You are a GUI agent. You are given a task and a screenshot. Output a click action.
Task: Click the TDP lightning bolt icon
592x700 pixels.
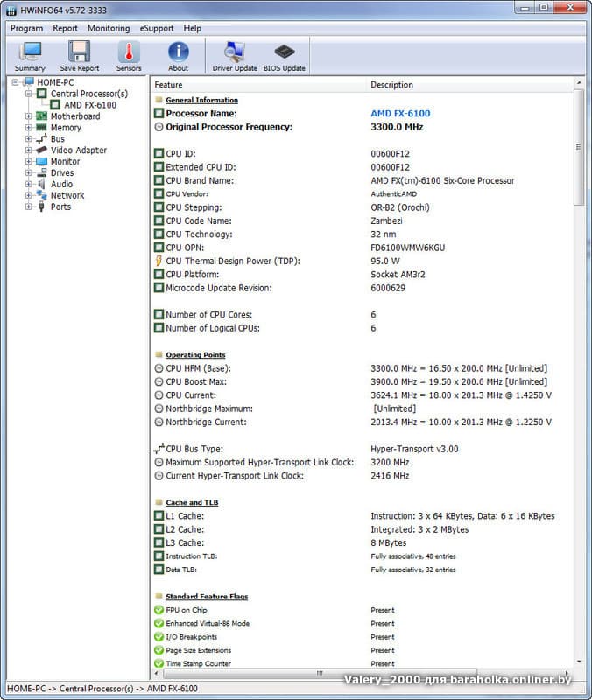[159, 261]
